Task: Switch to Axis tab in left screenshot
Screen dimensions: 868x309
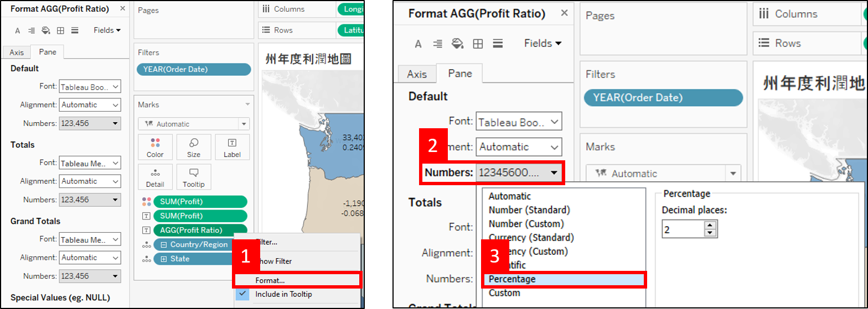Action: click(17, 53)
